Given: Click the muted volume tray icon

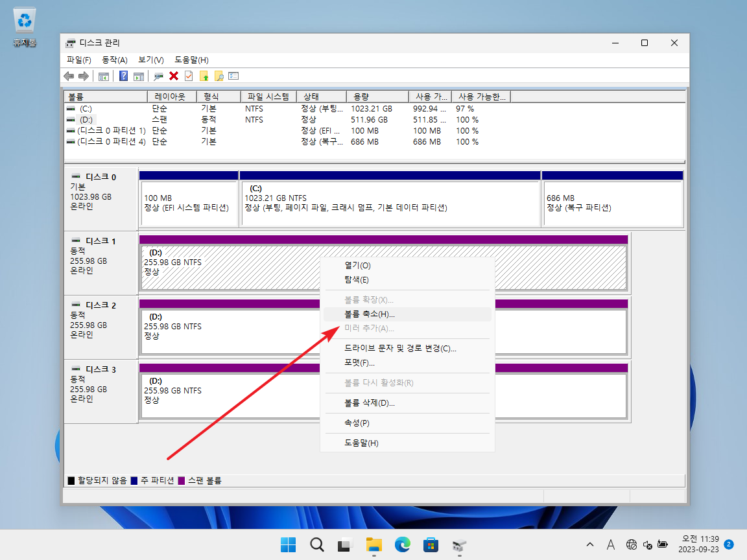Looking at the screenshot, I should point(647,544).
